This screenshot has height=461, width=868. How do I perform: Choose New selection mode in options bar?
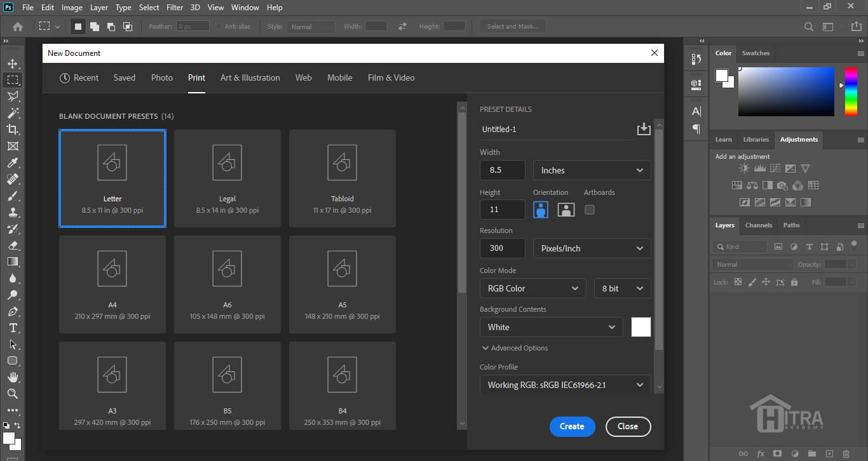tap(78, 27)
